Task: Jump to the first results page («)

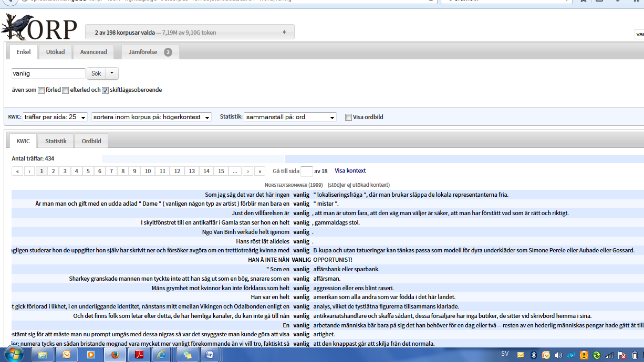Action: [x=18, y=171]
